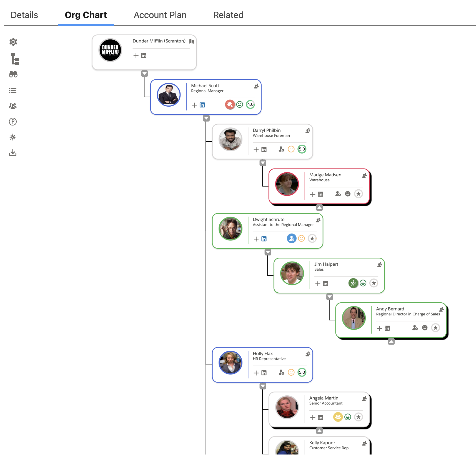Open the circled P icon in sidebar
Image resolution: width=476 pixels, height=457 pixels.
[13, 122]
